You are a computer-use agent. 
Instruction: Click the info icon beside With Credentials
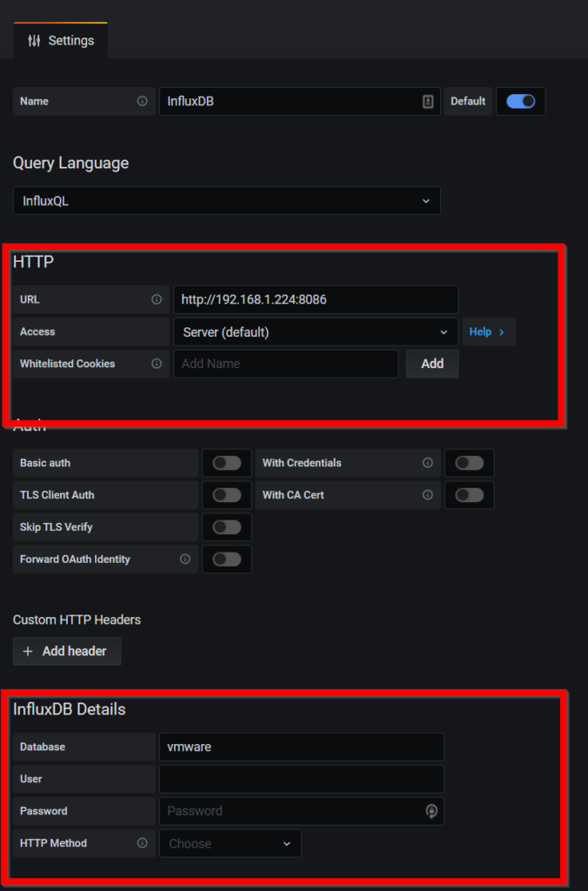(428, 463)
